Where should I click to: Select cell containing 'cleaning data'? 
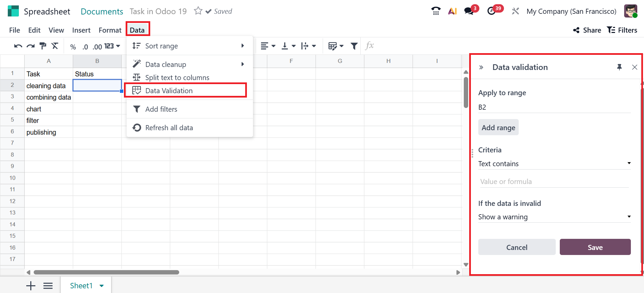pyautogui.click(x=49, y=85)
